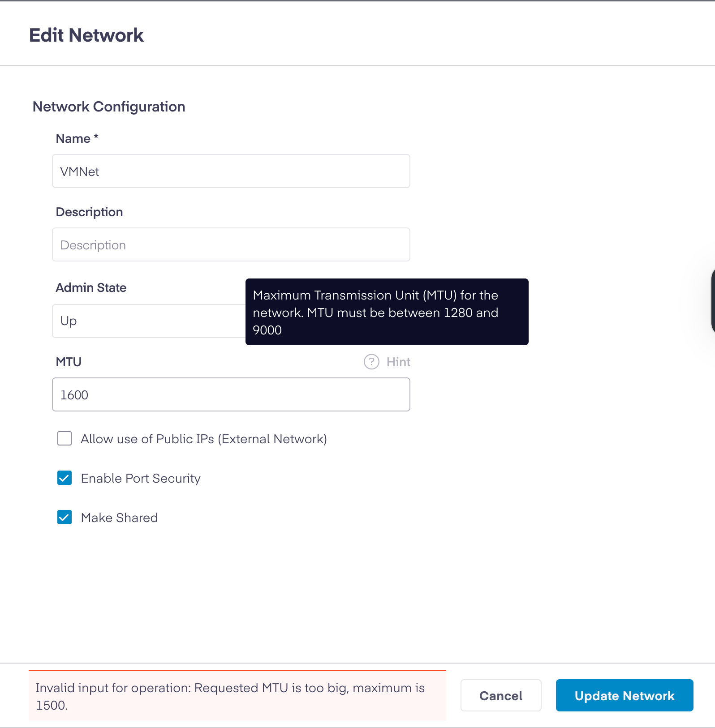Tick the Allow use of Public IPs checkbox
This screenshot has width=715, height=728.
[65, 439]
